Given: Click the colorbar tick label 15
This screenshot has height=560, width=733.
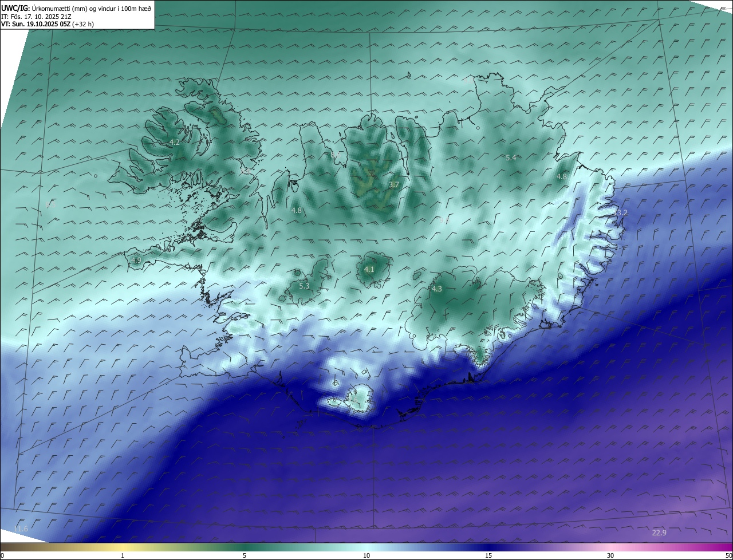Looking at the screenshot, I should pyautogui.click(x=488, y=555).
